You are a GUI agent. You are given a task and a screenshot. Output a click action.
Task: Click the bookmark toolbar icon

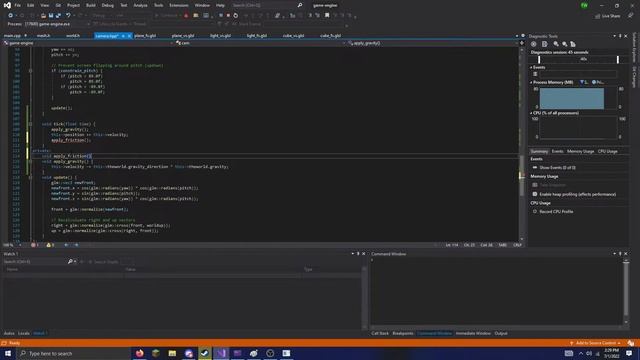click(327, 16)
